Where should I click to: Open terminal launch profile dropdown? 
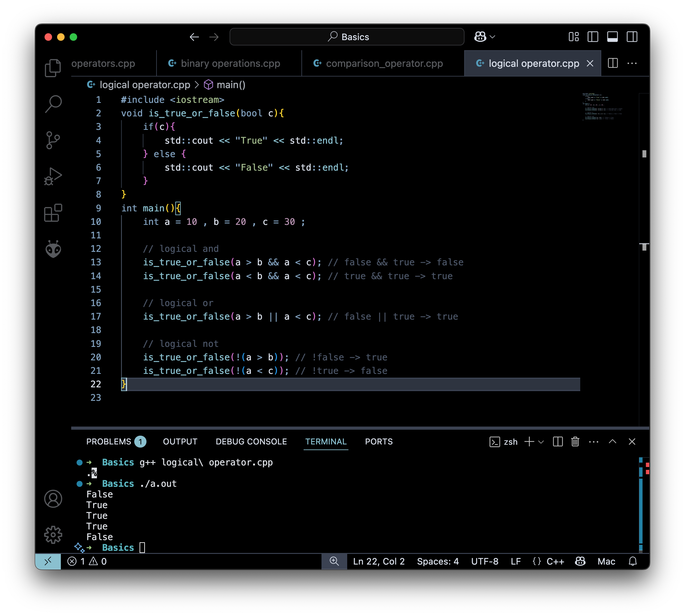[x=541, y=442]
